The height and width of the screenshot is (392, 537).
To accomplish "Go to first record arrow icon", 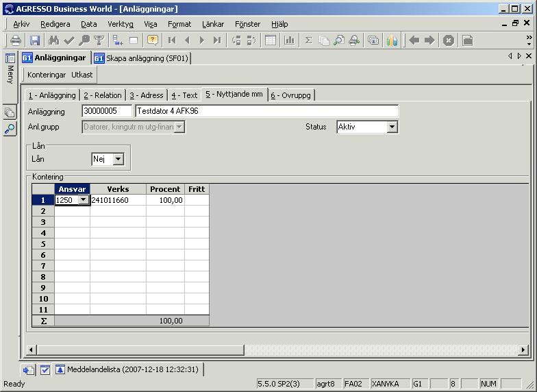I will click(172, 40).
